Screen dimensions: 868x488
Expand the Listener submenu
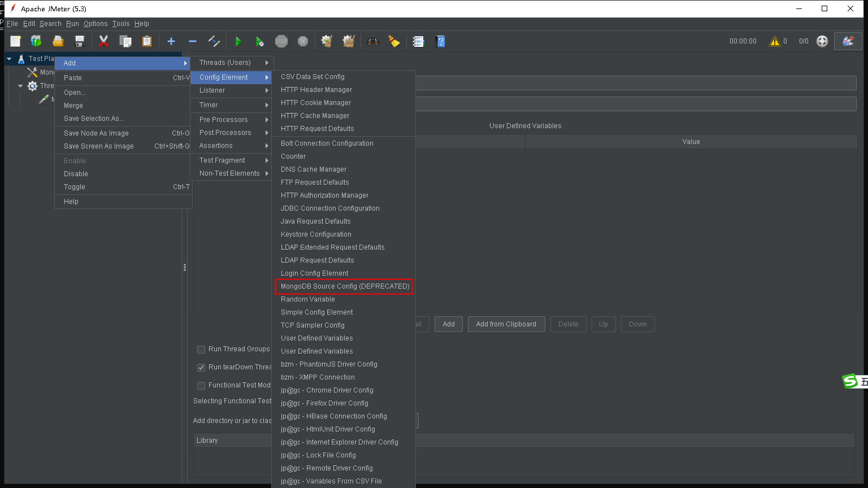click(x=232, y=90)
